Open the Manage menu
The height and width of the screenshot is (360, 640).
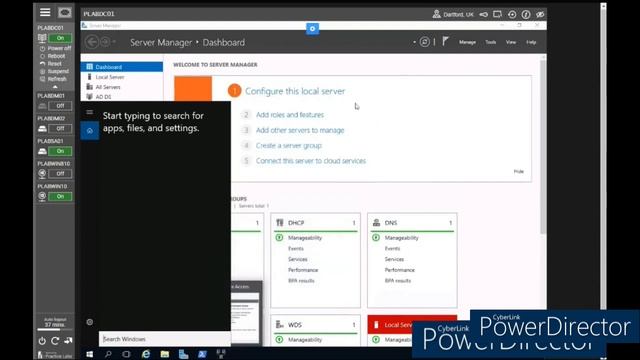[467, 42]
